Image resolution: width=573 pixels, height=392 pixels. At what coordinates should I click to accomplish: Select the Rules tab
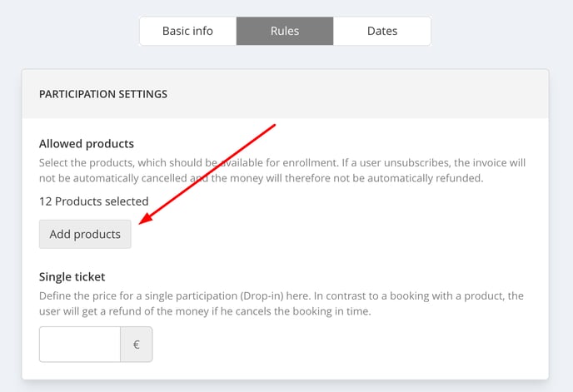(285, 31)
